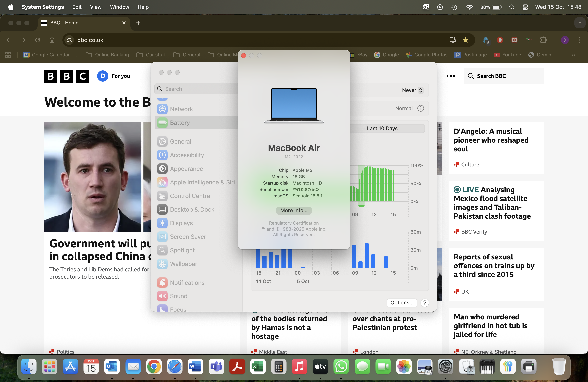
Task: Open the battery help question mark
Action: pos(425,302)
